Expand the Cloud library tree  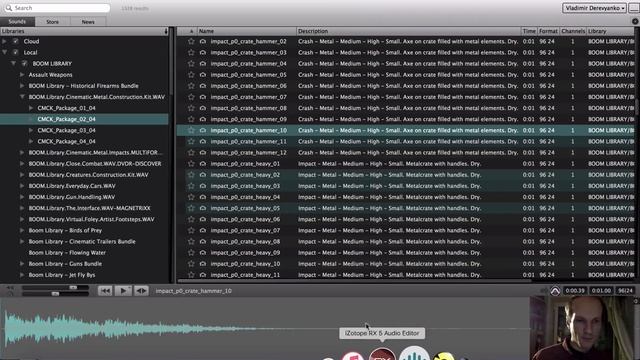pyautogui.click(x=4, y=41)
